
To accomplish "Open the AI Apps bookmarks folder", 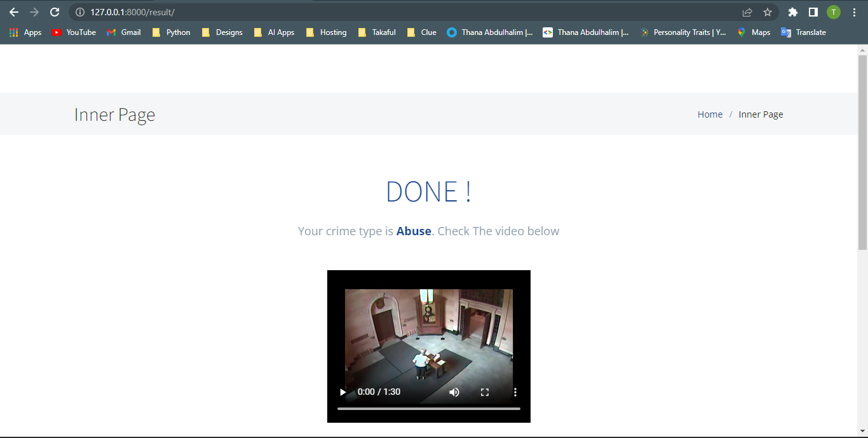I will point(274,32).
